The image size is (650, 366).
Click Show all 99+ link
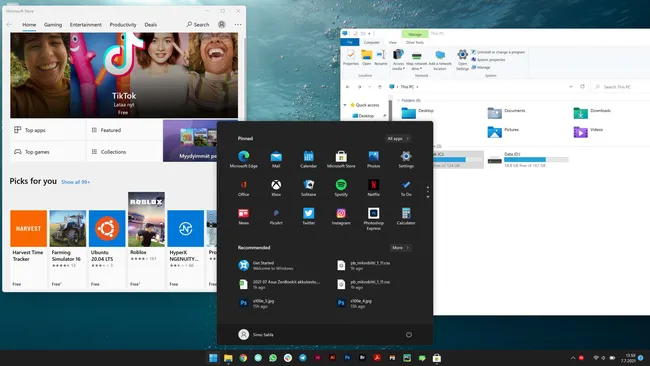click(75, 182)
